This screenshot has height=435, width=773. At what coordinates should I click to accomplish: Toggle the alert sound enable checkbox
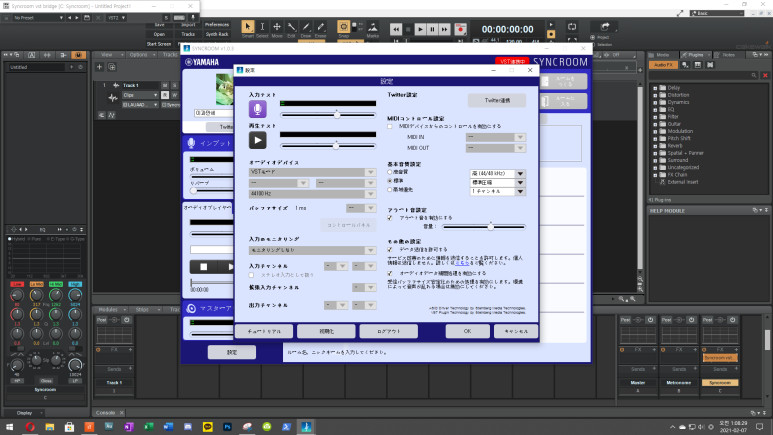click(390, 218)
